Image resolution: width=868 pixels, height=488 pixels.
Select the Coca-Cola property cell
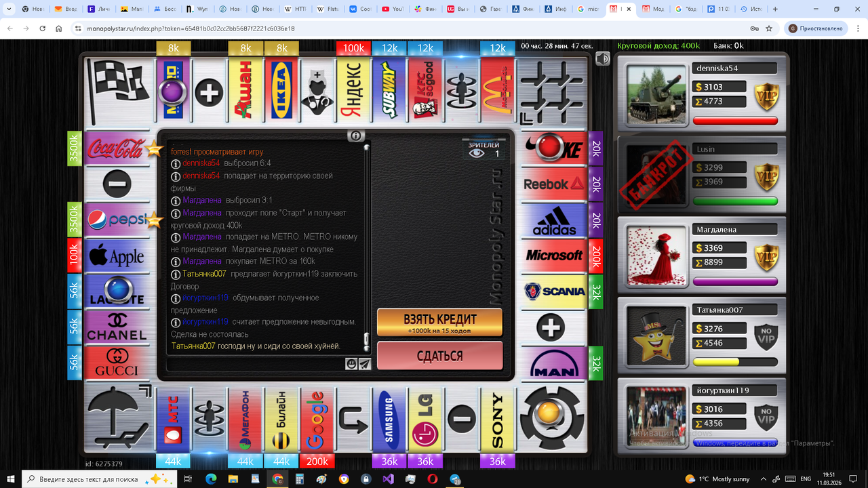click(x=117, y=147)
